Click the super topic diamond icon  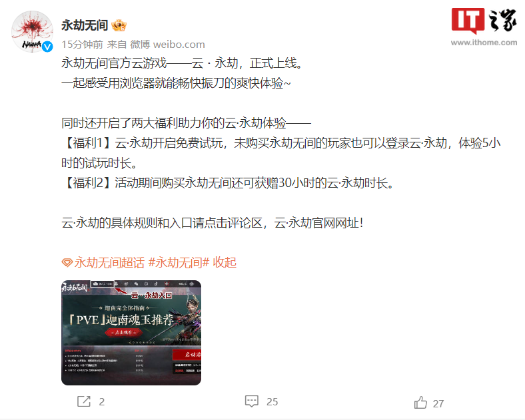coord(67,263)
